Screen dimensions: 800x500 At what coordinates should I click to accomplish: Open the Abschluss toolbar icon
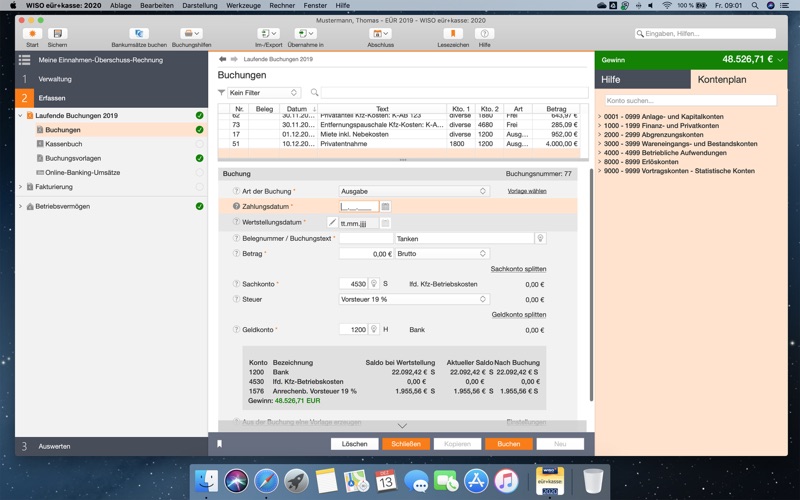[380, 34]
